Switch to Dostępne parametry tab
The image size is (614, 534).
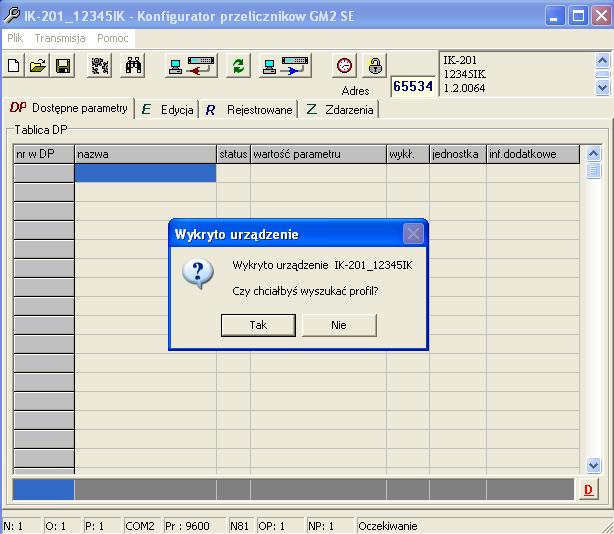[x=69, y=108]
